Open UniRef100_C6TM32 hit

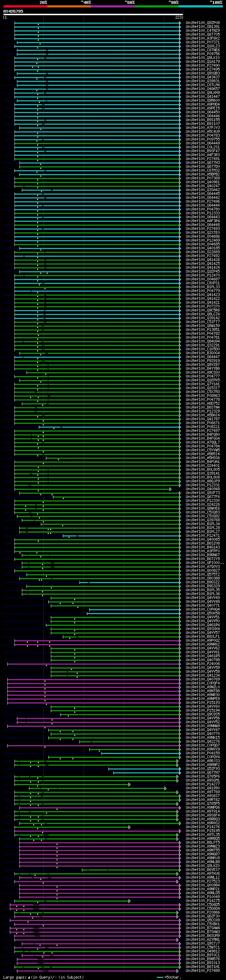[x=203, y=171]
